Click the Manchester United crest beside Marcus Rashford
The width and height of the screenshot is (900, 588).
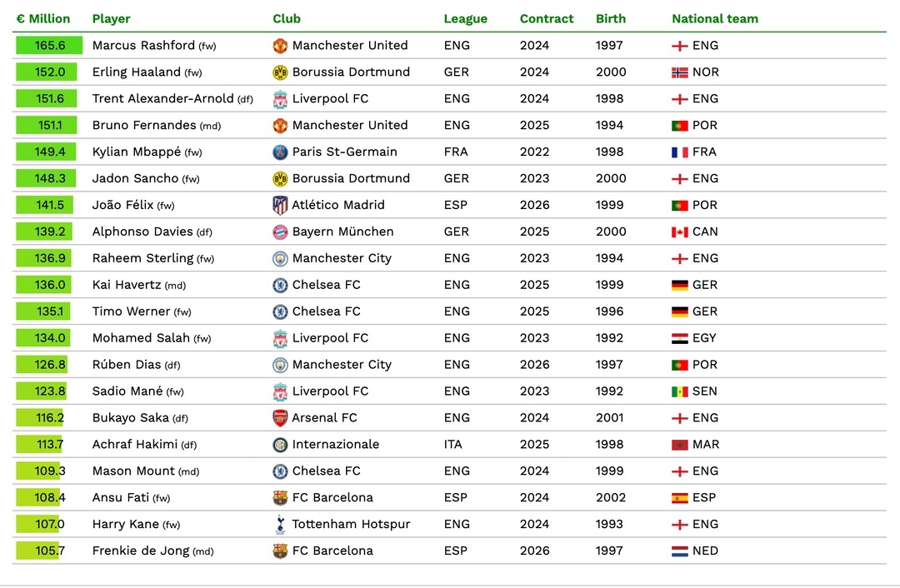coord(280,46)
